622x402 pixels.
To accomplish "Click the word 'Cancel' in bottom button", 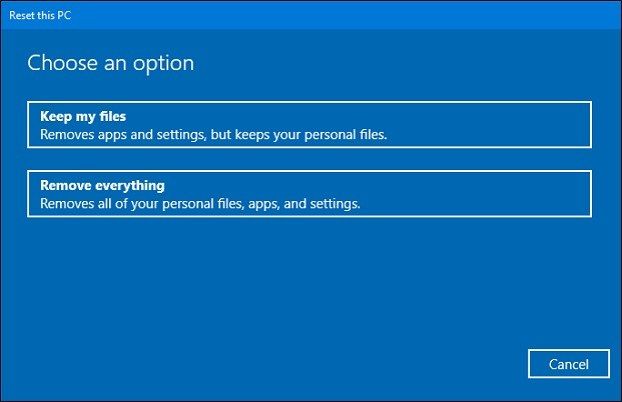I will 569,364.
